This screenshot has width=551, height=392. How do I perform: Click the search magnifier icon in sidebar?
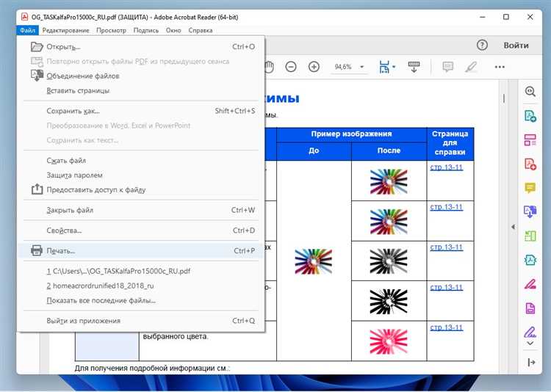point(530,92)
